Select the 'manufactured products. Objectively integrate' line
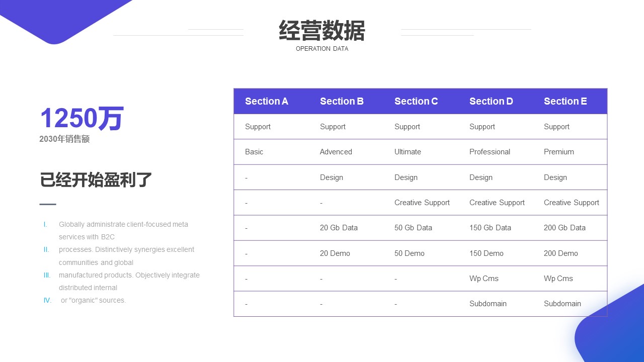This screenshot has width=644, height=362. [x=129, y=275]
